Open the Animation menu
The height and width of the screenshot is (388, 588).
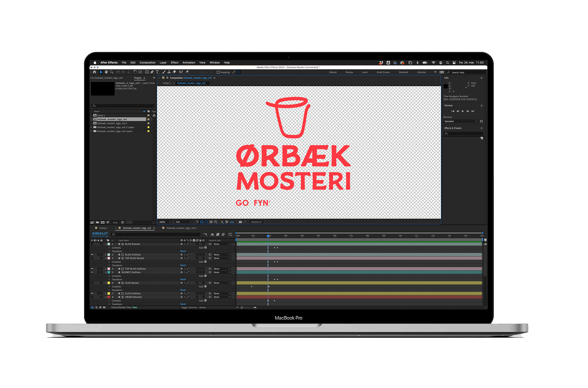point(189,62)
